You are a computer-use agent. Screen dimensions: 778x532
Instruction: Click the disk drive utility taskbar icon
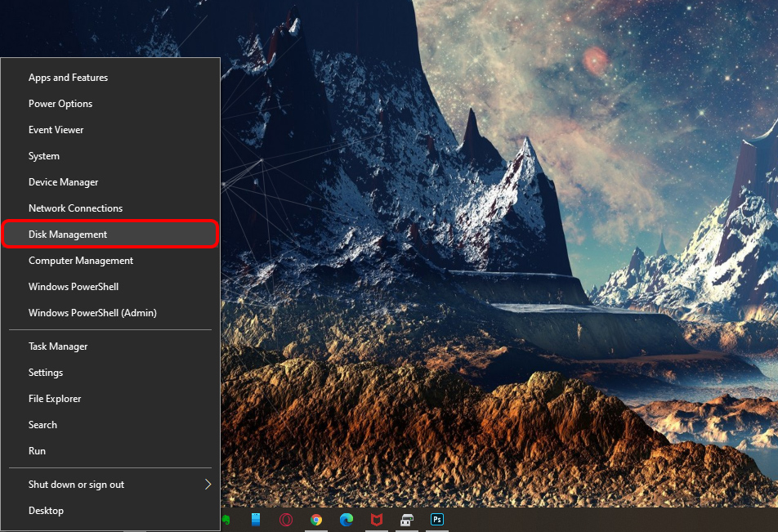click(407, 520)
